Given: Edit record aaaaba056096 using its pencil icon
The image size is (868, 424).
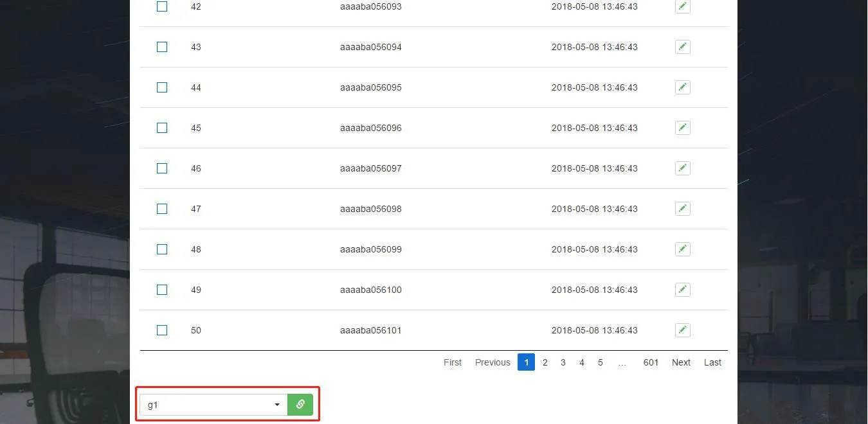Looking at the screenshot, I should pos(682,127).
